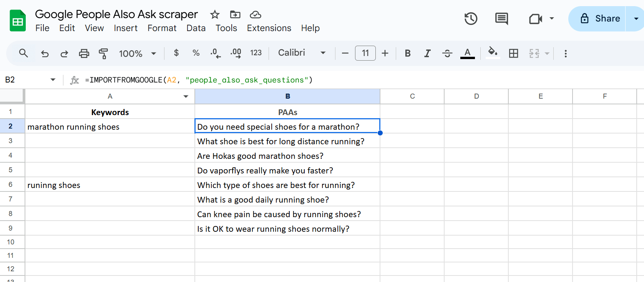
Task: Select cell 'Do vaporflys really make you faster?'
Action: [x=287, y=170]
